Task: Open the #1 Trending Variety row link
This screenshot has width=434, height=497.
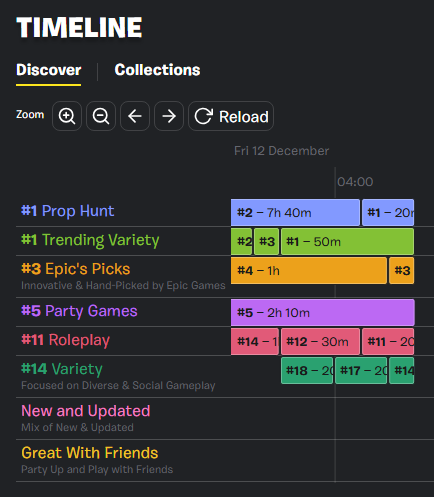Action: (x=90, y=240)
